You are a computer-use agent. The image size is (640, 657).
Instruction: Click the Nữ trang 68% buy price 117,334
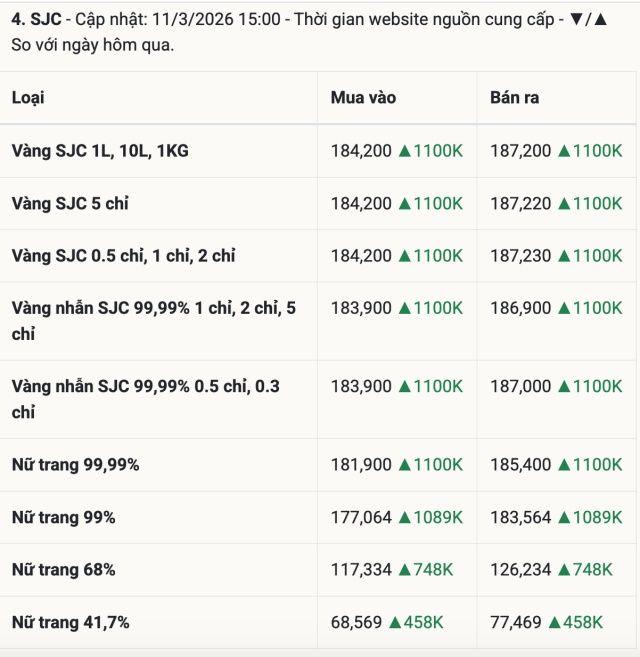[361, 569]
